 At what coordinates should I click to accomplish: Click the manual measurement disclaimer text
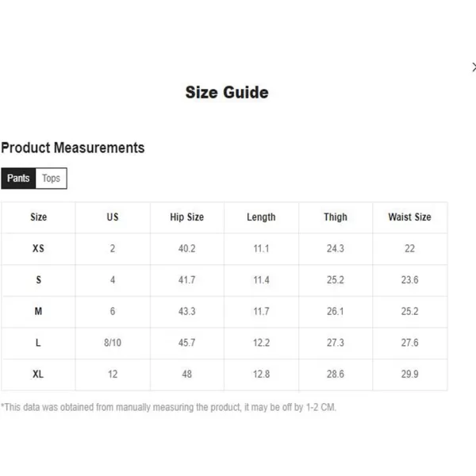(169, 407)
